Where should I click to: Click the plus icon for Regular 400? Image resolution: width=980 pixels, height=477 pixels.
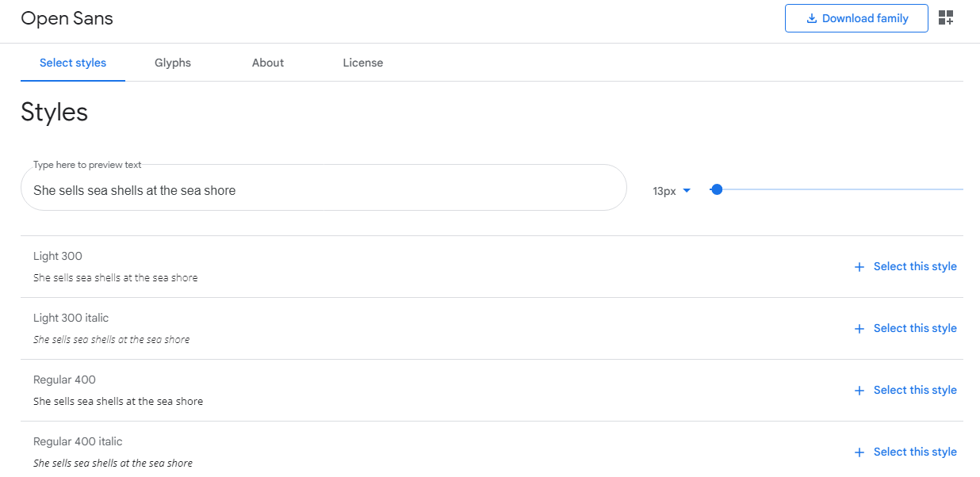point(859,391)
